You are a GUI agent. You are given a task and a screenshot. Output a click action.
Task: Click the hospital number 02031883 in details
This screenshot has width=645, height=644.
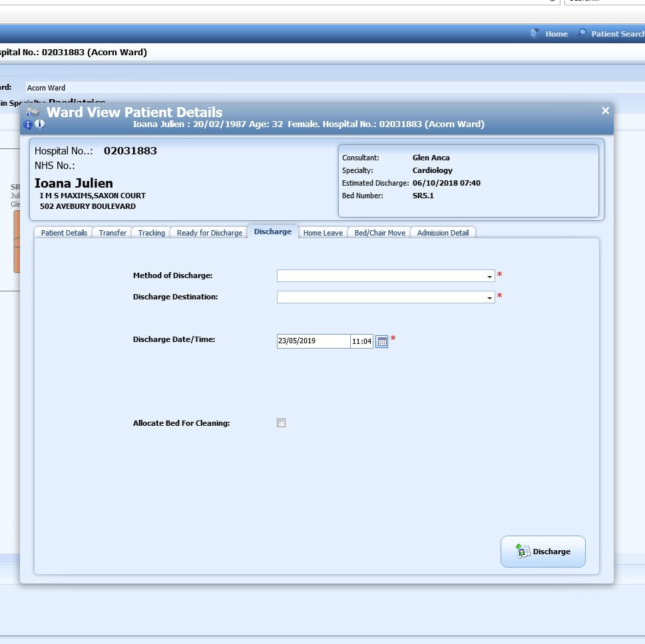pos(130,151)
